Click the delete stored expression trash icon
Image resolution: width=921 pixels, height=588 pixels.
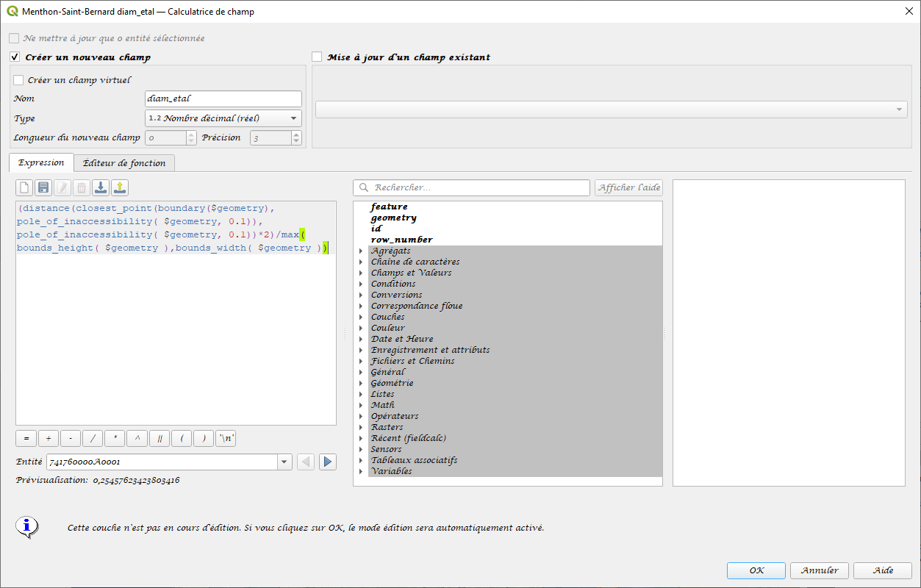(x=82, y=187)
